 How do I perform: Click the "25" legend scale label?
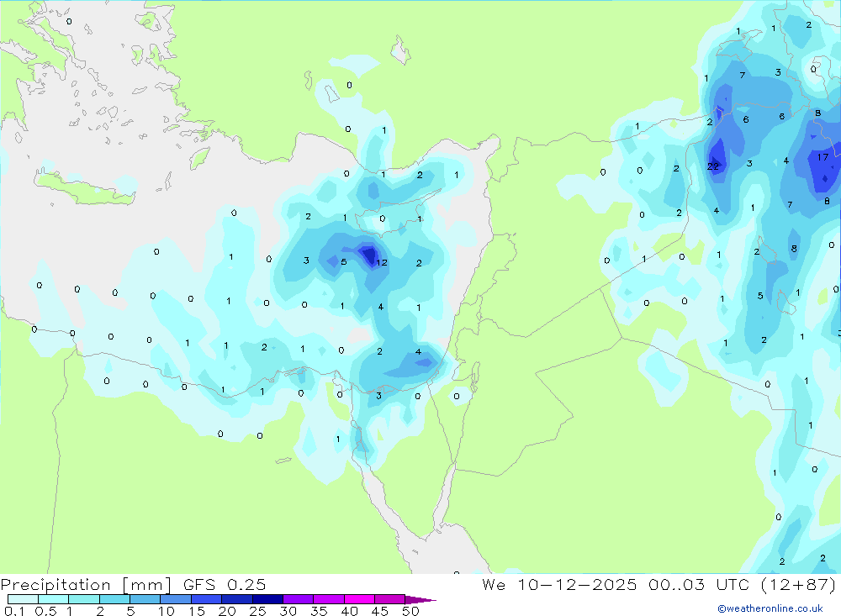[x=258, y=611]
